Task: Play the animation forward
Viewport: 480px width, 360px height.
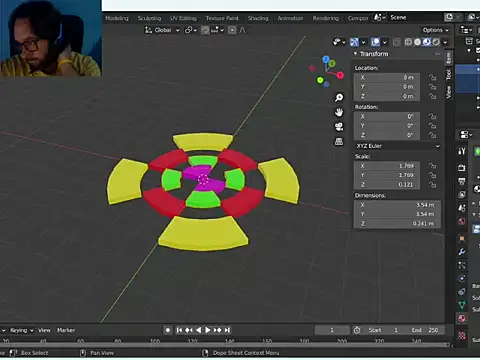Action: pyautogui.click(x=208, y=330)
